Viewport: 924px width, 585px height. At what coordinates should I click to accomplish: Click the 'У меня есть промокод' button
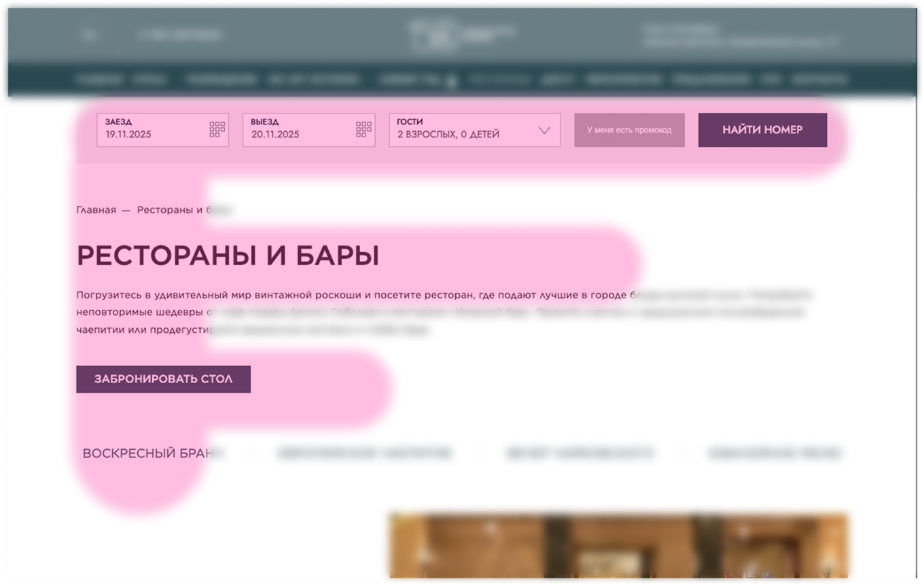tap(629, 130)
